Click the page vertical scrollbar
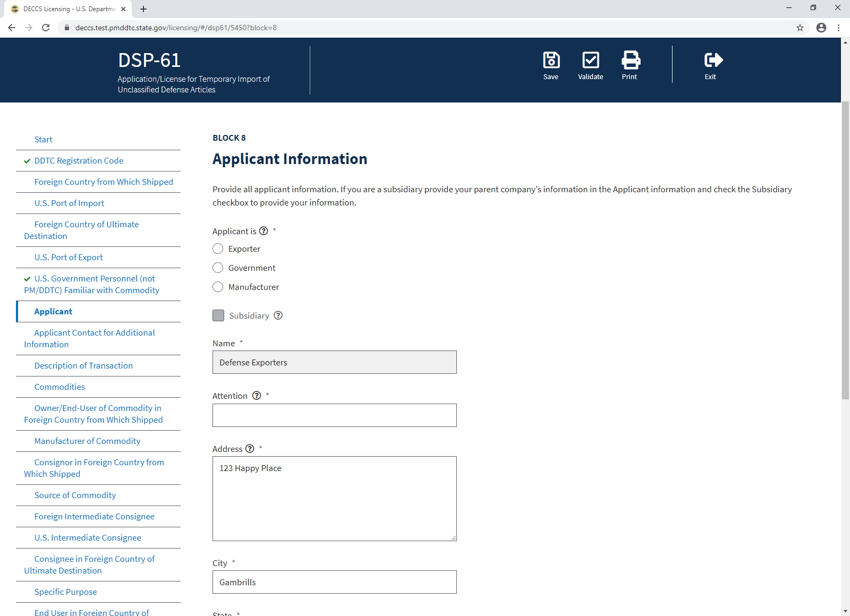Image resolution: width=850 pixels, height=616 pixels. click(845, 250)
